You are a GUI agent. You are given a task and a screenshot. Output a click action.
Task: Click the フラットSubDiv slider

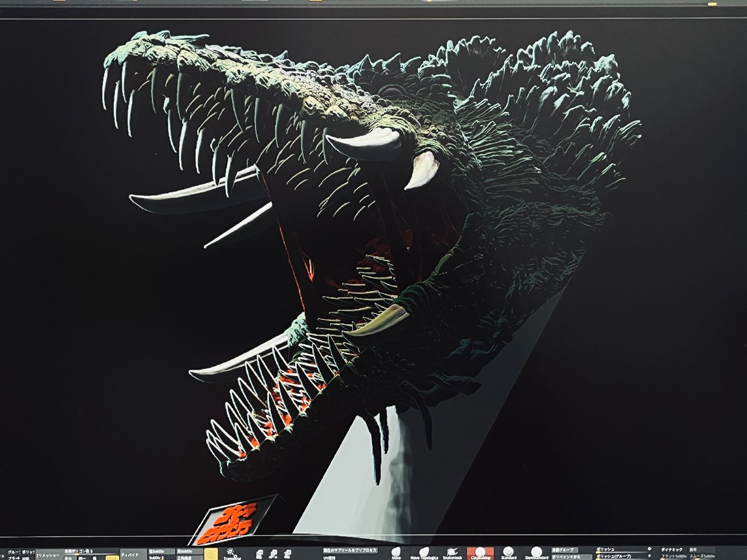[x=675, y=557]
